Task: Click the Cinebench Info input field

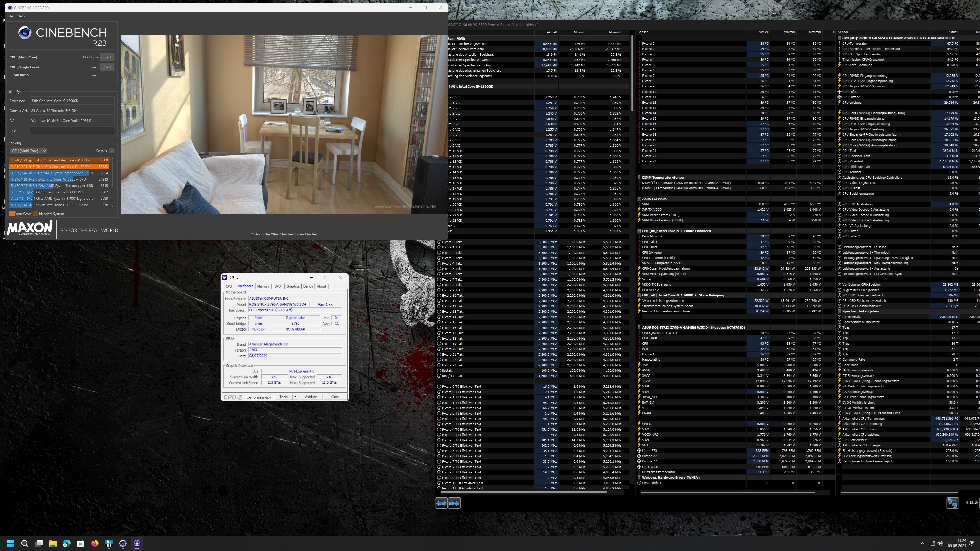Action: click(x=72, y=130)
